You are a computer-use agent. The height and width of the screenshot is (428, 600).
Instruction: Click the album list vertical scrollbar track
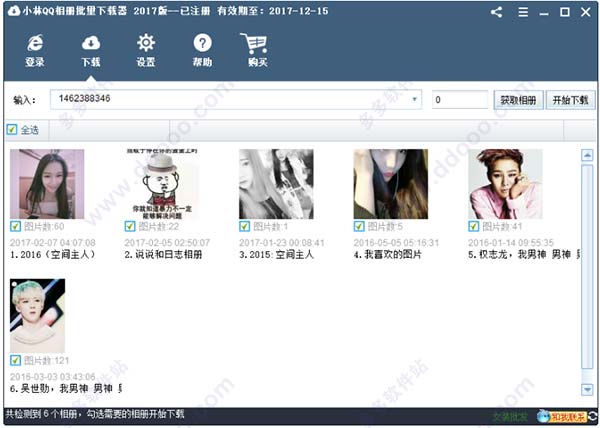tap(587, 267)
